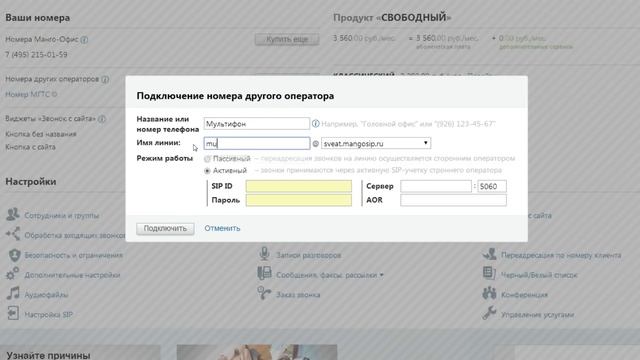
Task: Click info icon next to name field
Action: (x=316, y=123)
